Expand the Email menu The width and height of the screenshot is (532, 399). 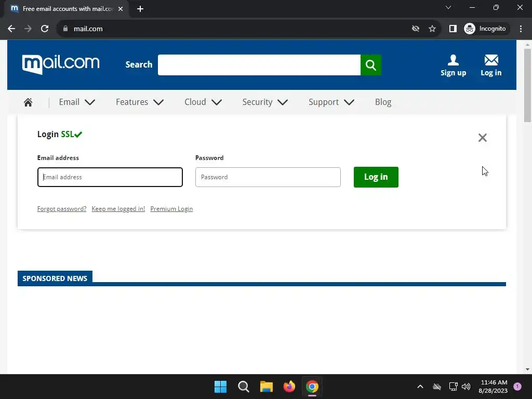[x=77, y=102]
